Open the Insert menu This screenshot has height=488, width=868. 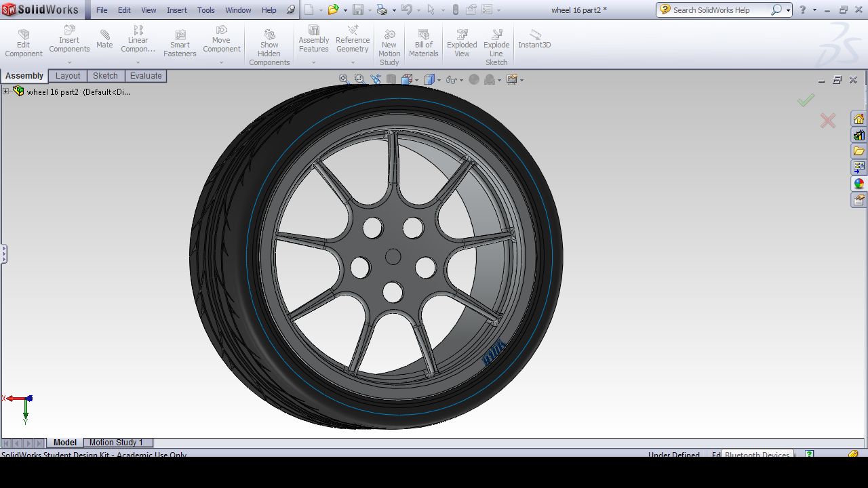point(177,10)
